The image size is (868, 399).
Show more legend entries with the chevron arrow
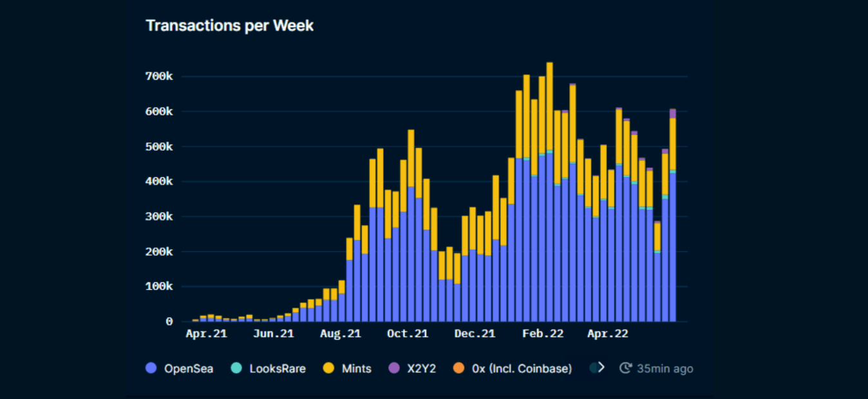[x=601, y=367]
